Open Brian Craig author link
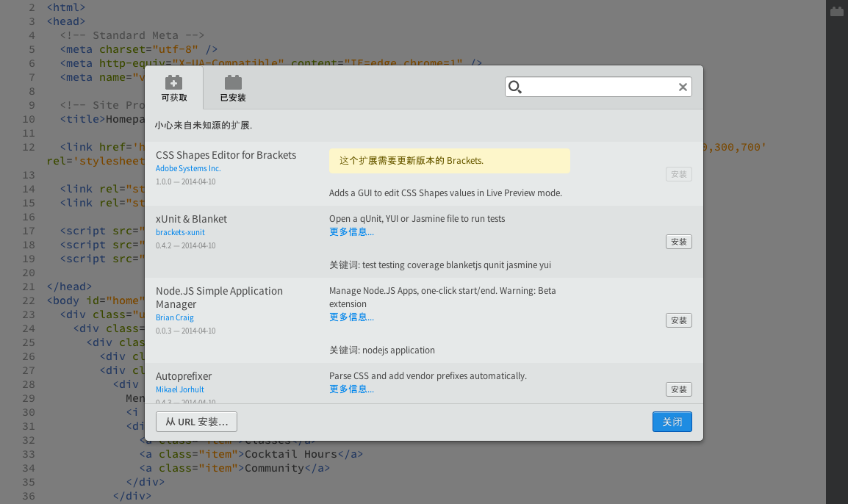Image resolution: width=848 pixels, height=504 pixels. pyautogui.click(x=175, y=317)
